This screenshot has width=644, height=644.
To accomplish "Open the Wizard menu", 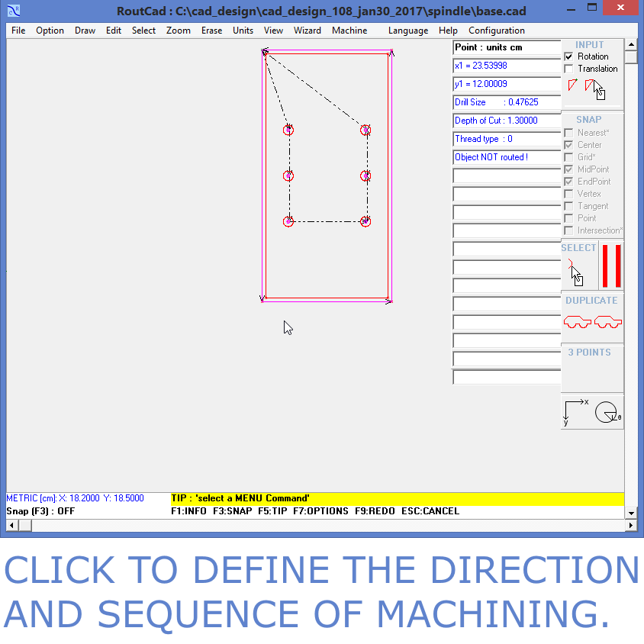I will [308, 31].
